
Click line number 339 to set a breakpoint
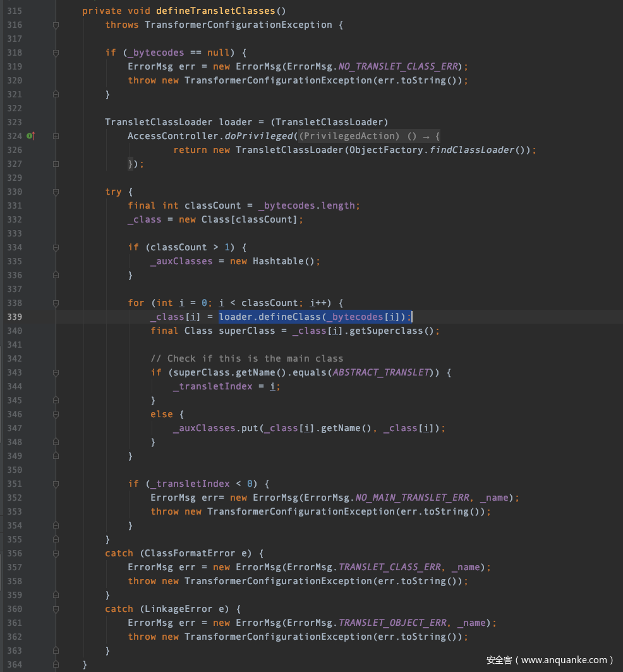point(14,317)
